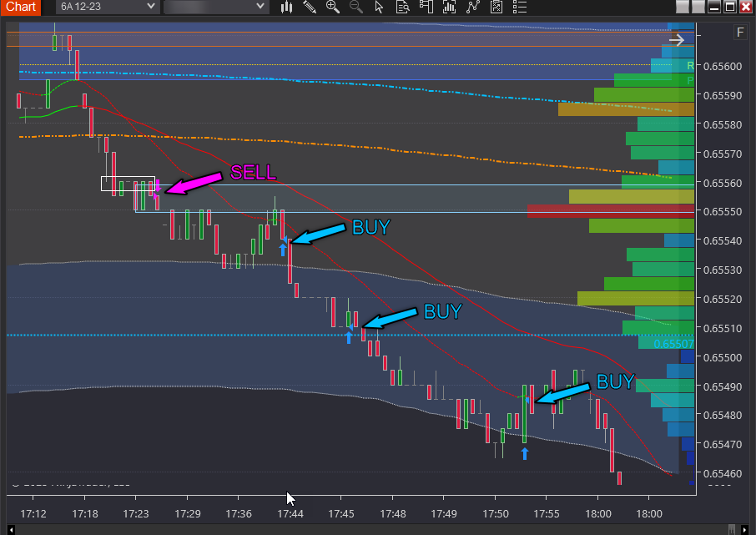Click the 0.65460 price axis label
Viewport: 756px width, 535px height.
(723, 474)
